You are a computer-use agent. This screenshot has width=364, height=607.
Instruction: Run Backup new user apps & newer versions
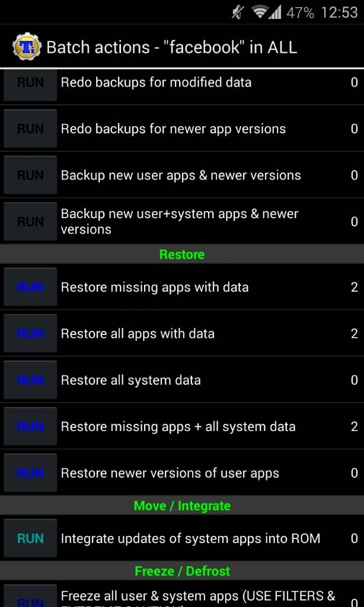30,175
